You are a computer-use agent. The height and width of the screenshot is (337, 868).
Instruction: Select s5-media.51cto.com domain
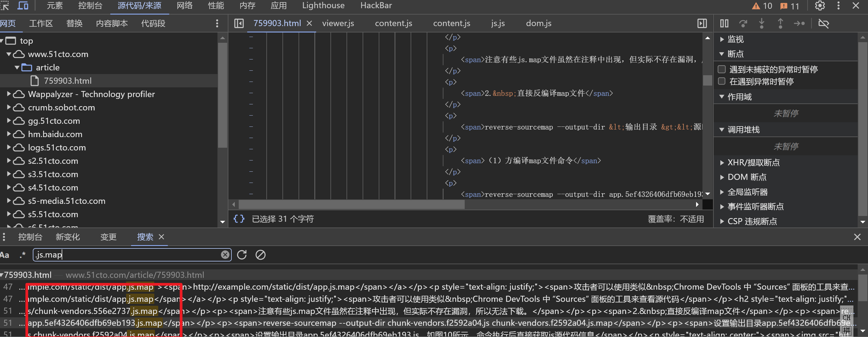tap(67, 201)
